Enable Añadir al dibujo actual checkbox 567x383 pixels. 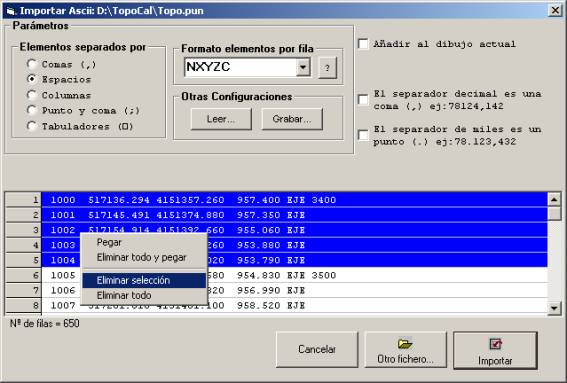coord(363,44)
